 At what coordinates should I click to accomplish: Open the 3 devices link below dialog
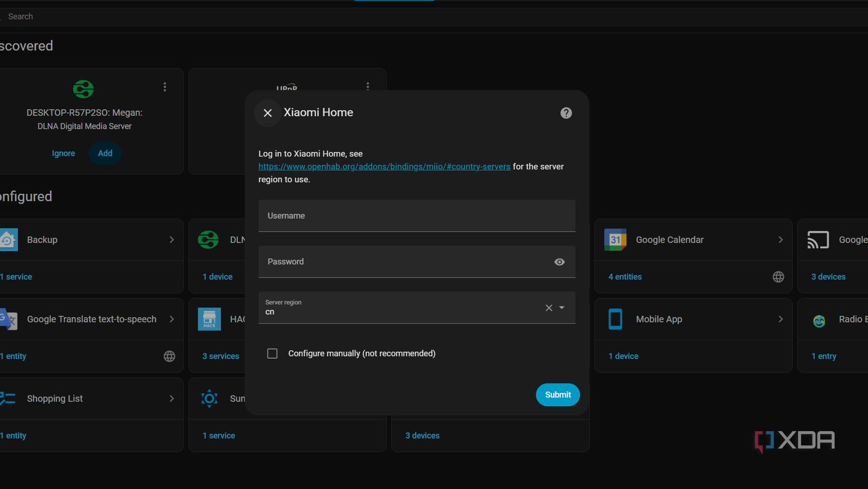422,435
